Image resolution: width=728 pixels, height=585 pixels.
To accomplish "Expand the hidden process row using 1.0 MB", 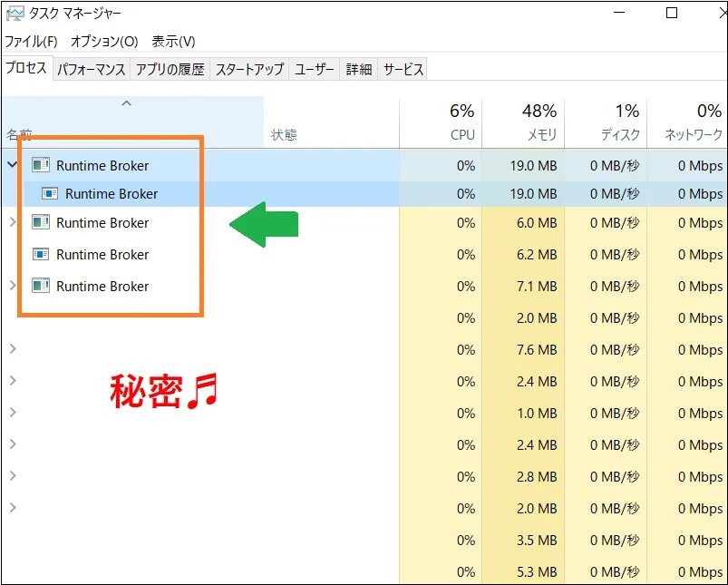I will coord(13,413).
